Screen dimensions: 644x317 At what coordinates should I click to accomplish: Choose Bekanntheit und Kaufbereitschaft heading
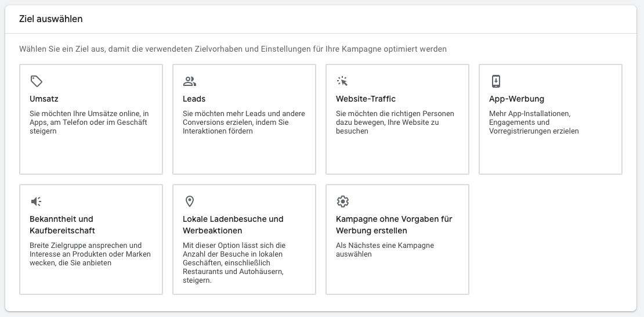62,225
